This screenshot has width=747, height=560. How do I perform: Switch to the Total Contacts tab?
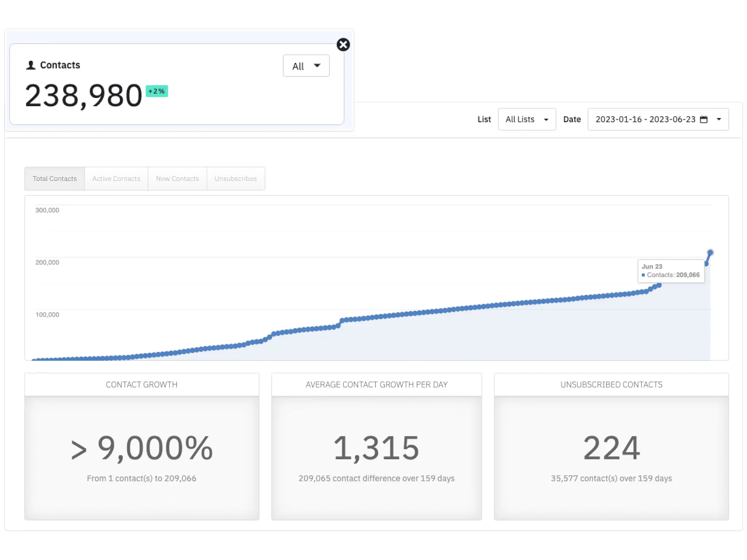[55, 179]
